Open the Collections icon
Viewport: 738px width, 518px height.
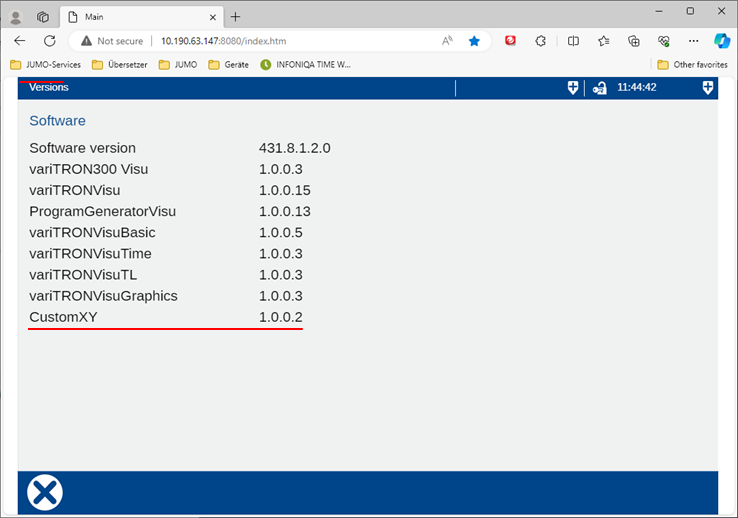pyautogui.click(x=634, y=41)
